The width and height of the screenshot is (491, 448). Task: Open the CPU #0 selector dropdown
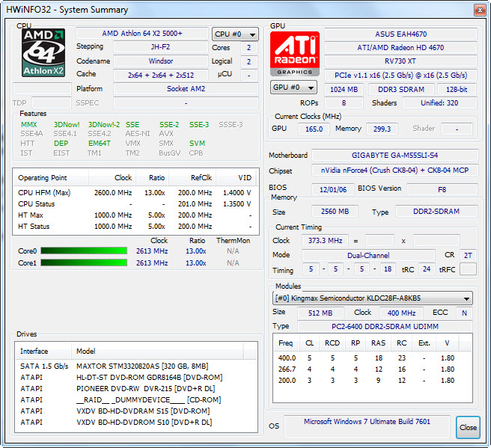tap(235, 34)
